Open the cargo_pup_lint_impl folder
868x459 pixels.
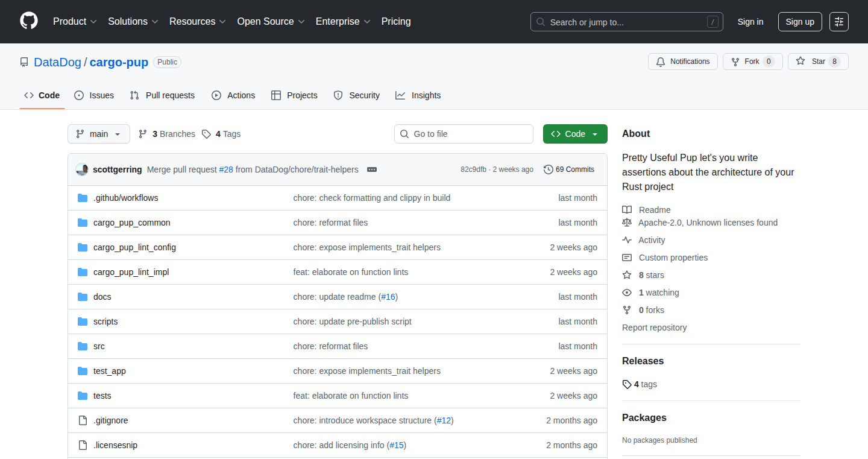tap(131, 272)
